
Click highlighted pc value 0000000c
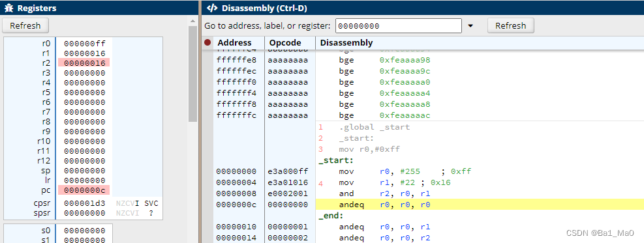84,190
